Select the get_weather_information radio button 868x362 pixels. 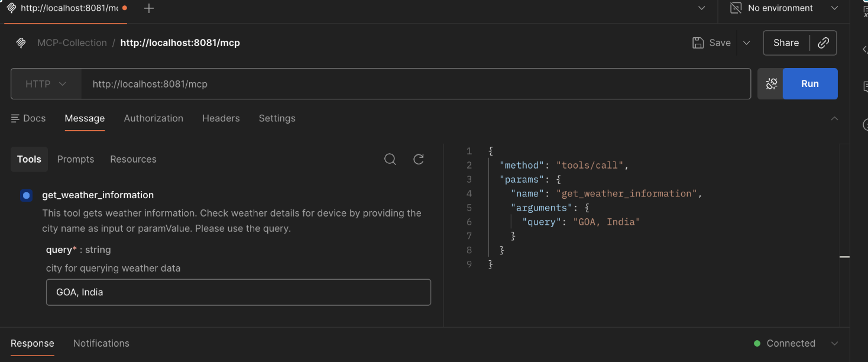(x=26, y=195)
